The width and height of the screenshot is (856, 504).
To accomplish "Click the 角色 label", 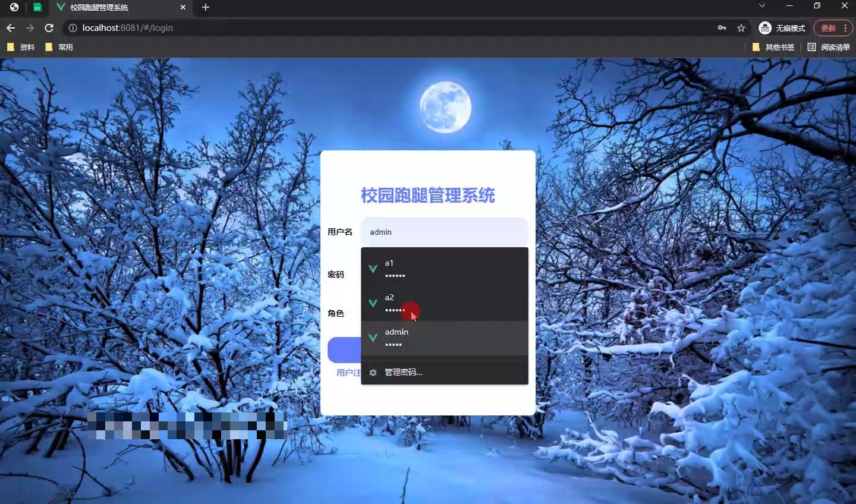I will (x=336, y=313).
